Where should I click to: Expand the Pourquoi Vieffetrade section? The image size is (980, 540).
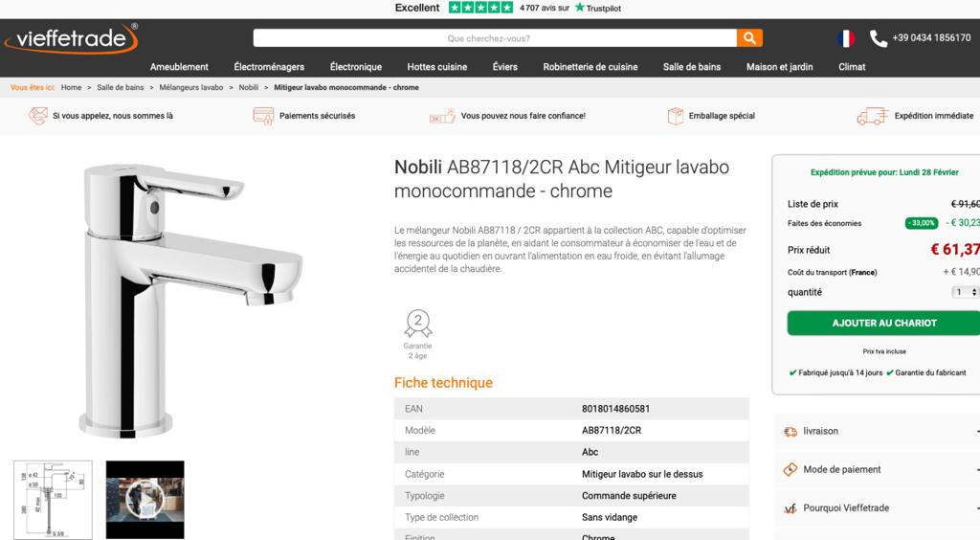[877, 508]
